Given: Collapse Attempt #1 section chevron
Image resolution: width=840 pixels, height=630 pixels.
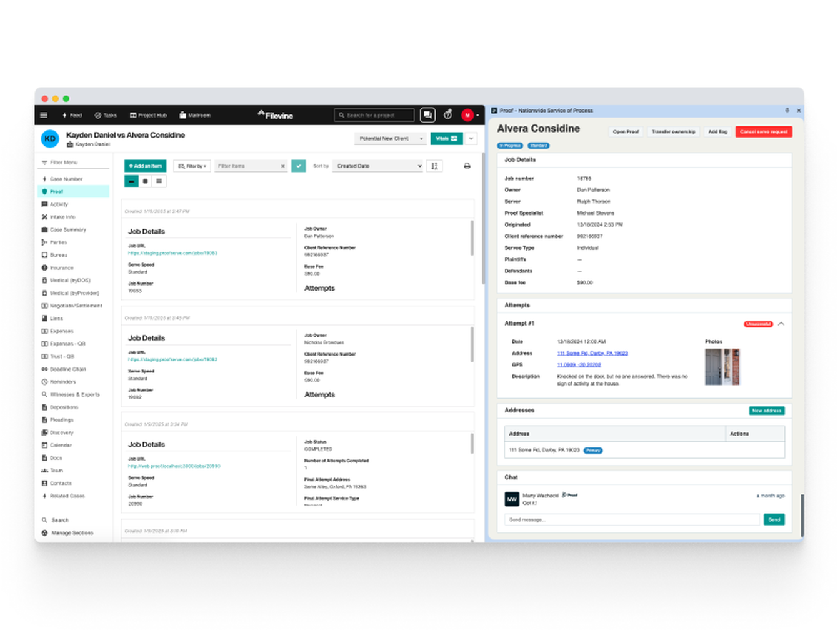Looking at the screenshot, I should point(781,324).
